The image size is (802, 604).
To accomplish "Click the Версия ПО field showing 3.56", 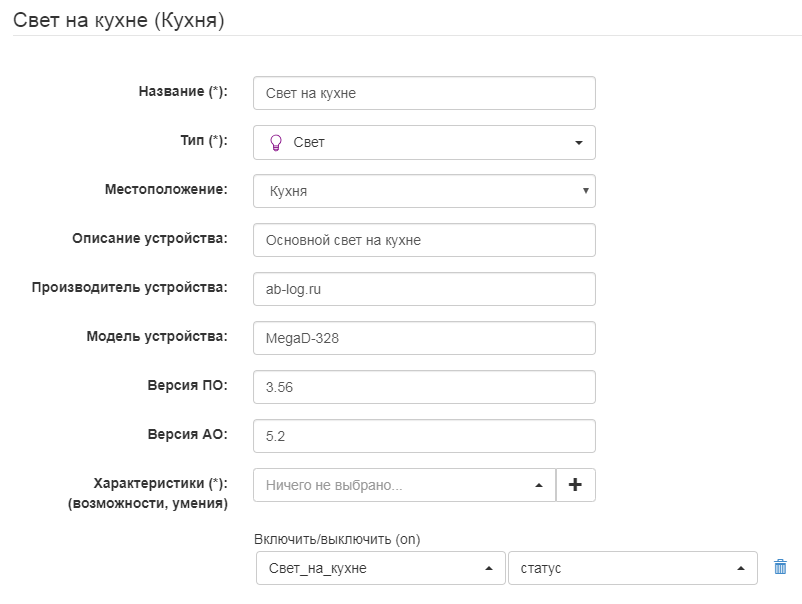I will tap(424, 386).
